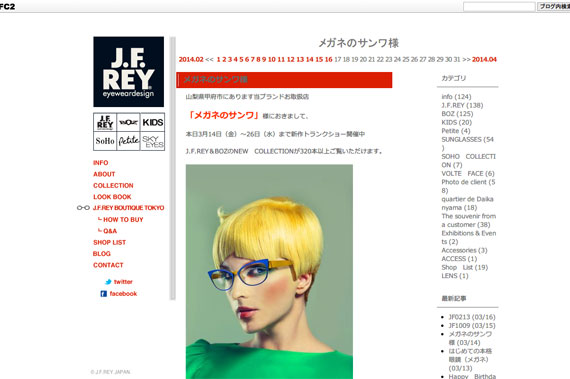Click the red post title メガネのサンワ様
Viewport: 570px width, 379px height.
point(215,80)
